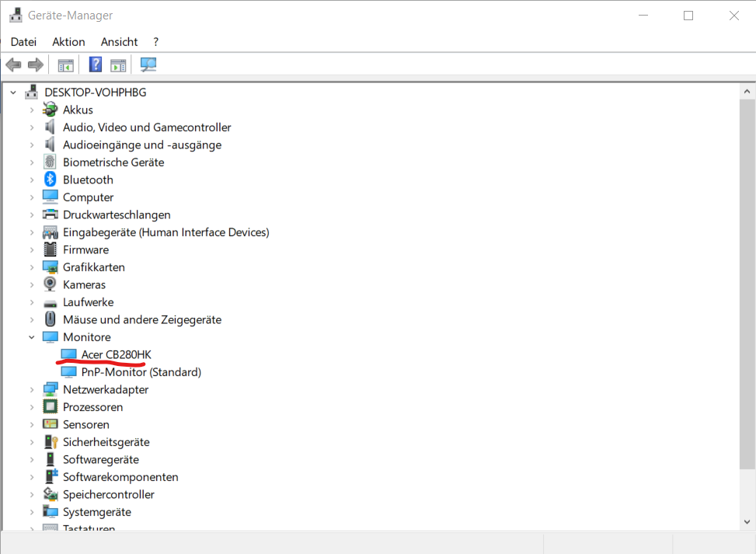This screenshot has width=756, height=554.
Task: Click the DESKTOP-VOHPHBG computer icon
Action: pos(32,92)
